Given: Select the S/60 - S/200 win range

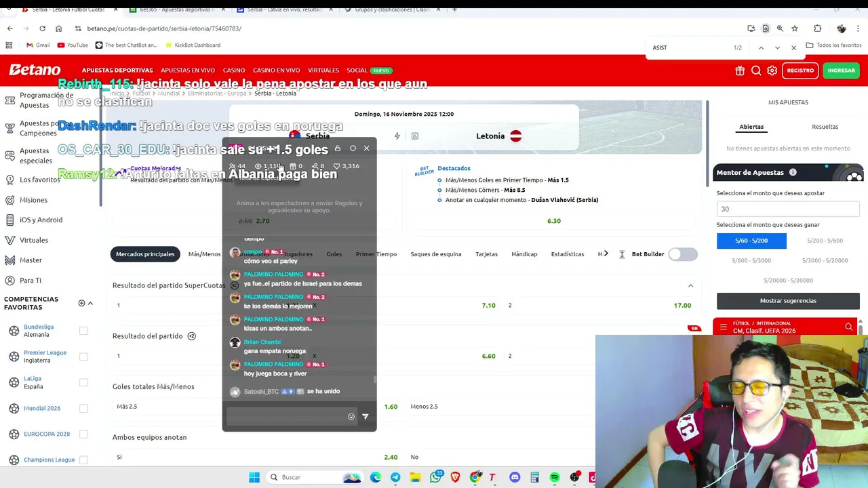Looking at the screenshot, I should tap(751, 241).
